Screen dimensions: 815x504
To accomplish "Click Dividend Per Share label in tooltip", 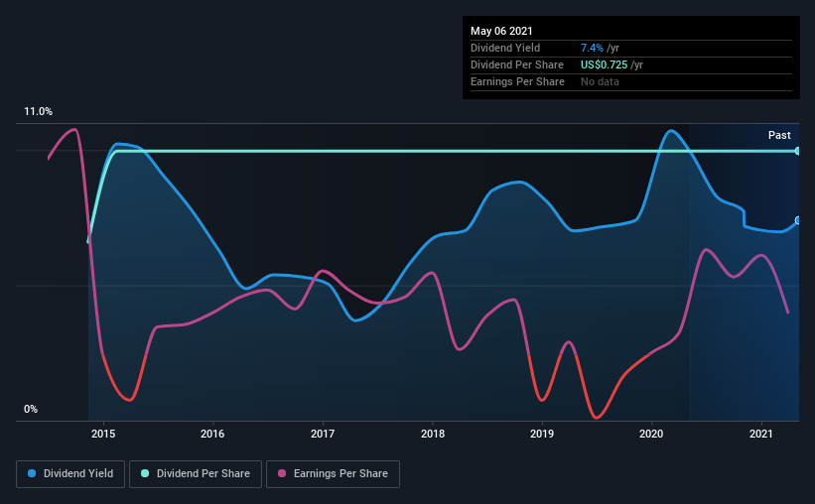I will pos(517,64).
